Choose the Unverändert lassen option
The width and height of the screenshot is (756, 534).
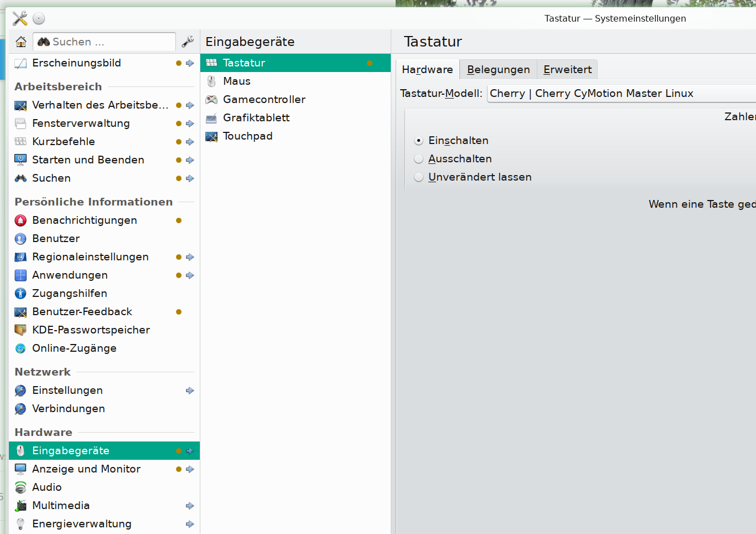click(x=419, y=177)
